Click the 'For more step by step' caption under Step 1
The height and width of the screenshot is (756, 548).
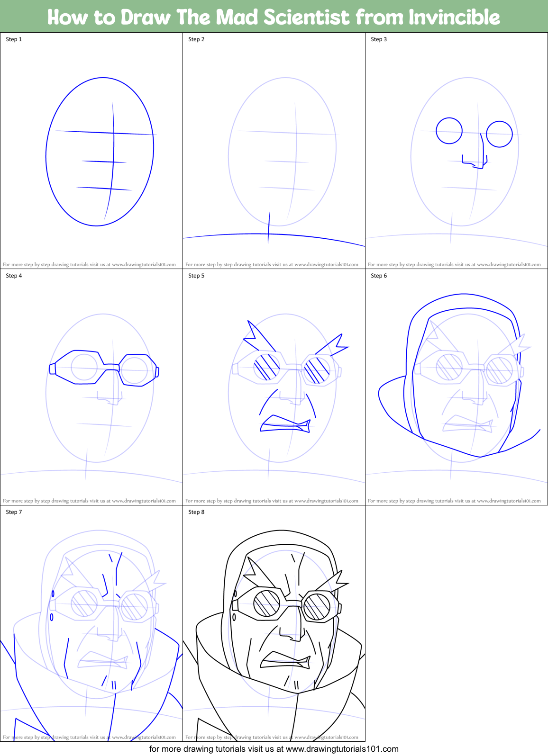tap(89, 265)
